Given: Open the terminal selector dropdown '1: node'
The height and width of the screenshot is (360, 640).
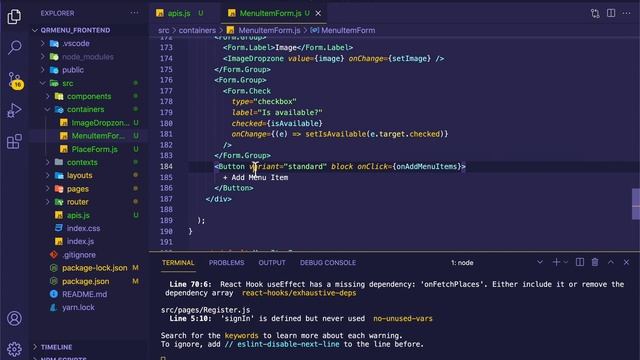Looking at the screenshot, I should [496, 262].
